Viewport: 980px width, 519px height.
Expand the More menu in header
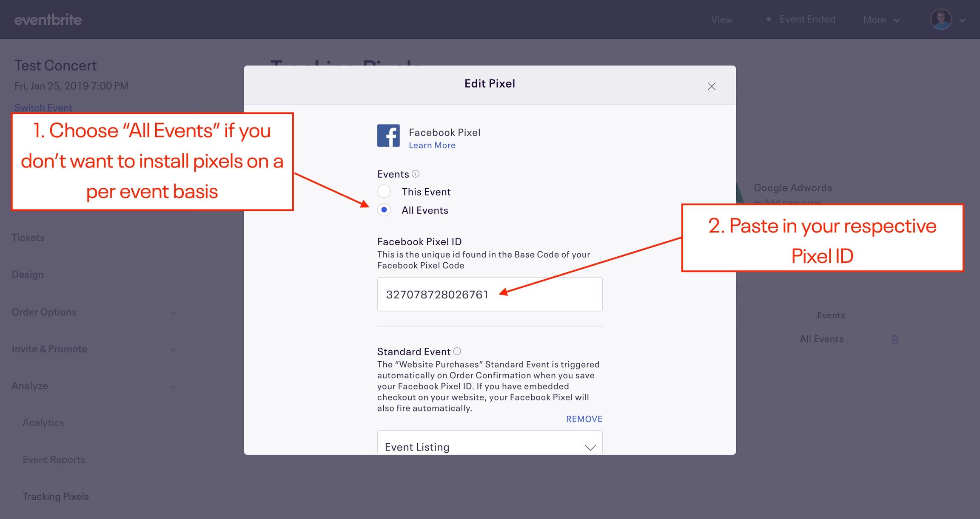click(x=881, y=20)
